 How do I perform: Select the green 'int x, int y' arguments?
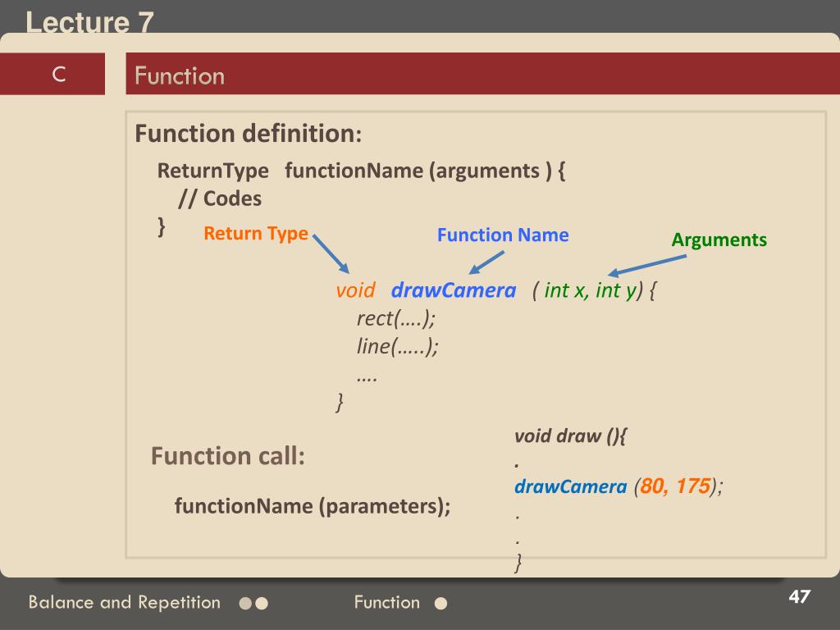click(x=591, y=290)
